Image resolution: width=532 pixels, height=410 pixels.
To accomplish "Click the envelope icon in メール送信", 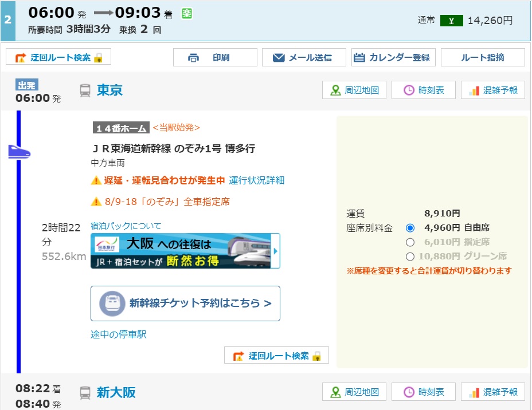I will coord(279,58).
